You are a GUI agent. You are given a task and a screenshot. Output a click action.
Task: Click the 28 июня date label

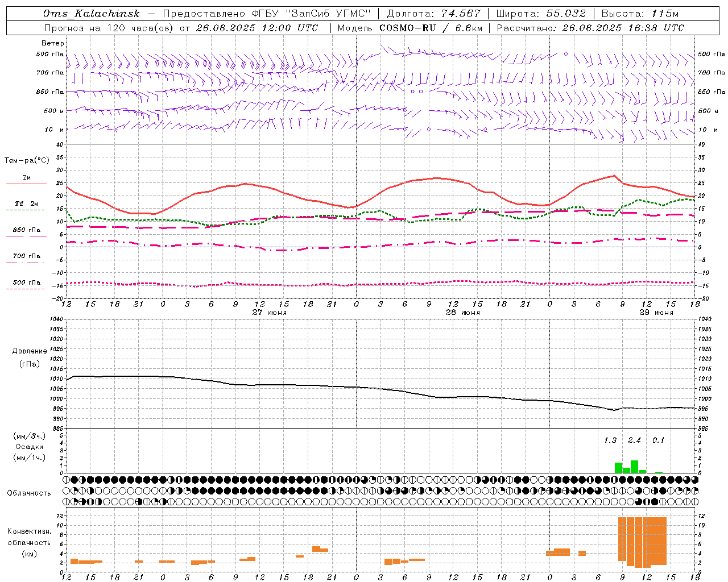pos(462,313)
